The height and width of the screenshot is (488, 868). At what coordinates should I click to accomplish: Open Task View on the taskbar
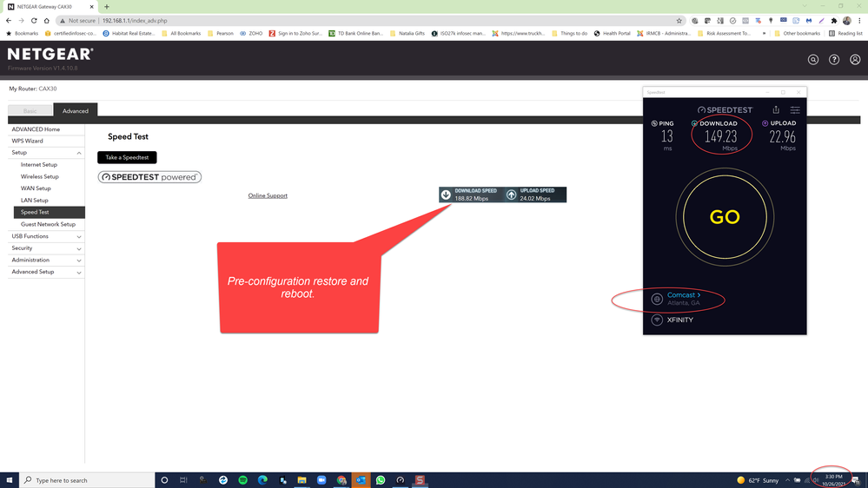183,480
